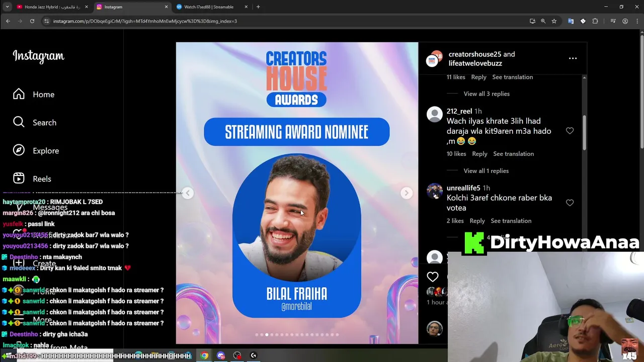Like the post with heart icon
Image resolution: width=644 pixels, height=362 pixels.
tap(433, 277)
